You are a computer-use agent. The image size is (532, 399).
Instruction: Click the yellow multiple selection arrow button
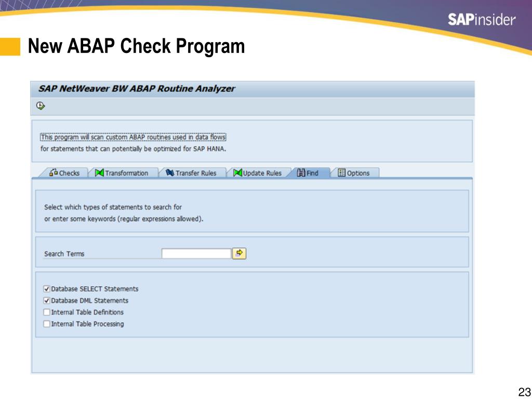[239, 254]
